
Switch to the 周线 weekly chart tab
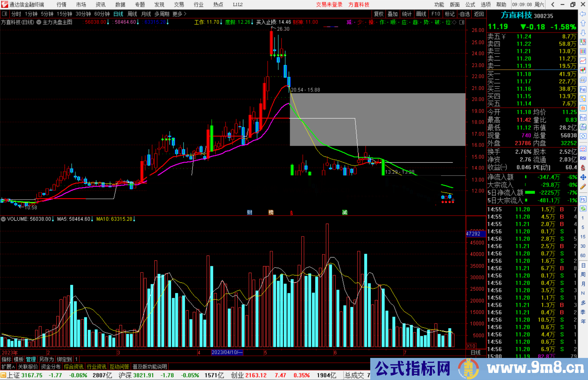click(x=132, y=14)
